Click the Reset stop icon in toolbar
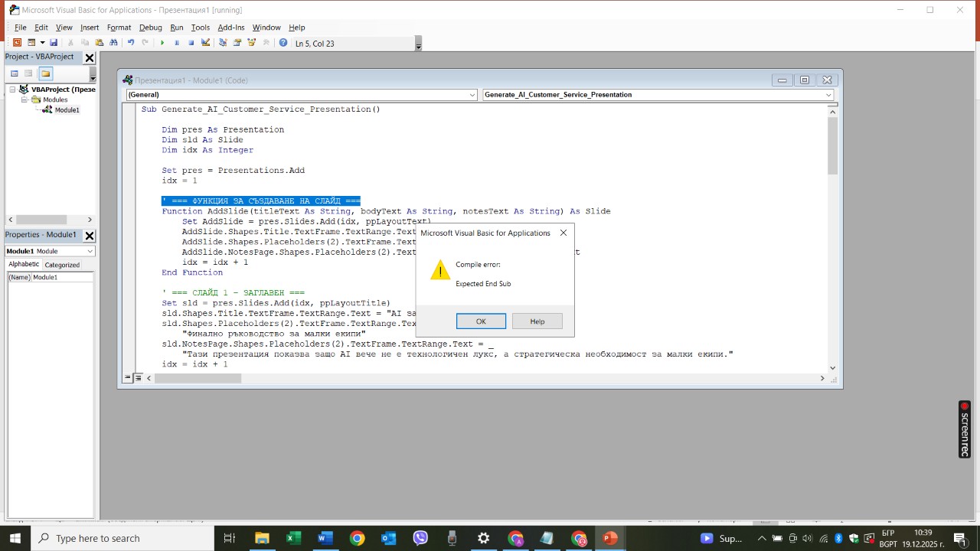This screenshot has height=551, width=980. (x=191, y=43)
